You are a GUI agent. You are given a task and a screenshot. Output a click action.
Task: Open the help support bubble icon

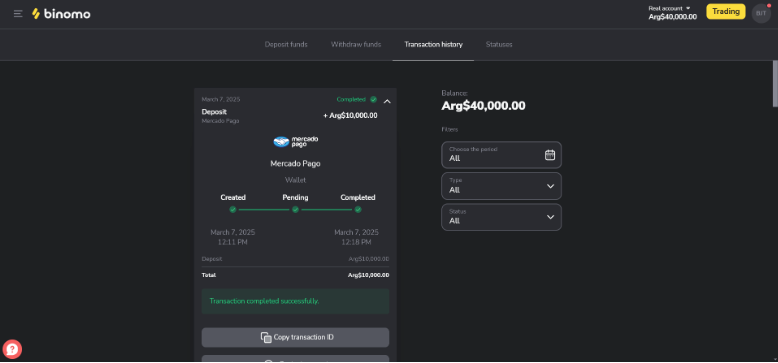click(x=12, y=349)
